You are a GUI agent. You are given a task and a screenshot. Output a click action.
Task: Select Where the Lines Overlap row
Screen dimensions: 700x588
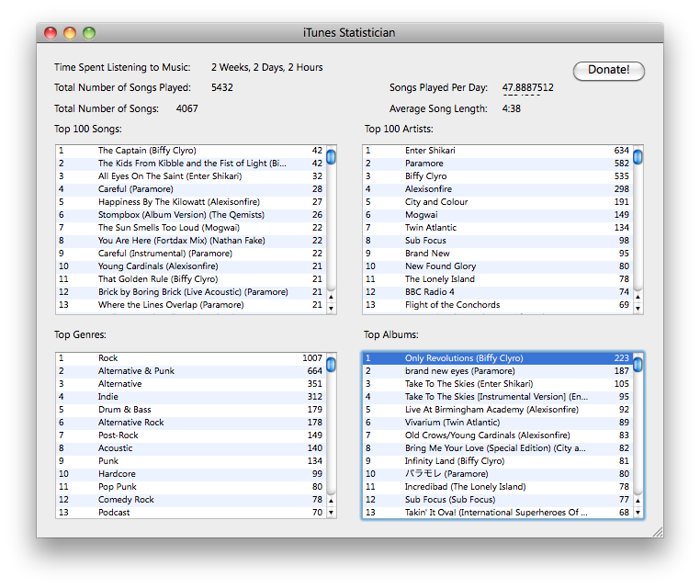click(x=191, y=305)
